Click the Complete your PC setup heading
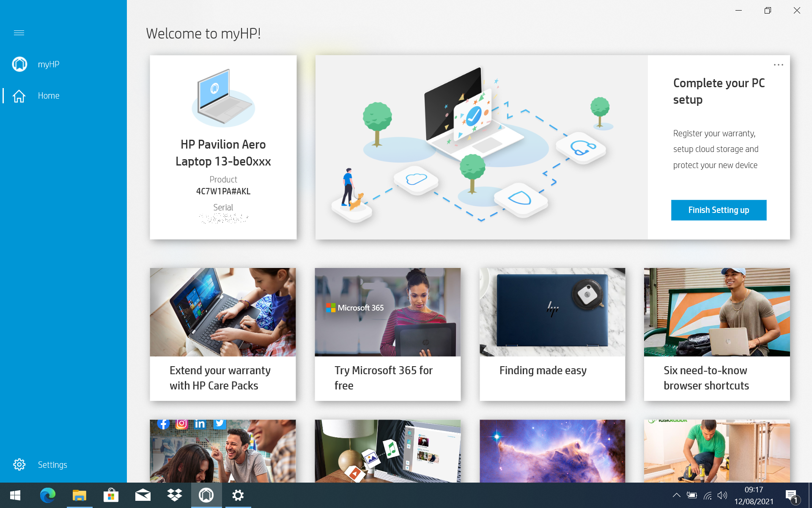The height and width of the screenshot is (508, 812). coord(719,91)
